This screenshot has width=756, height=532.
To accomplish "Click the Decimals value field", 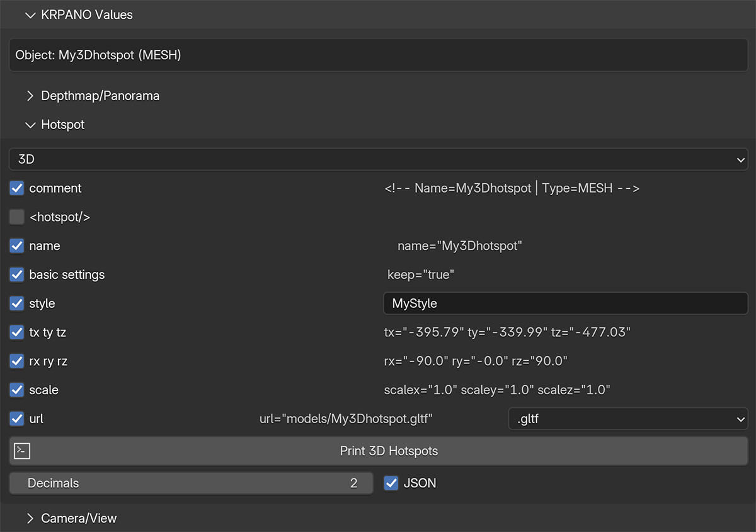I will (x=191, y=484).
